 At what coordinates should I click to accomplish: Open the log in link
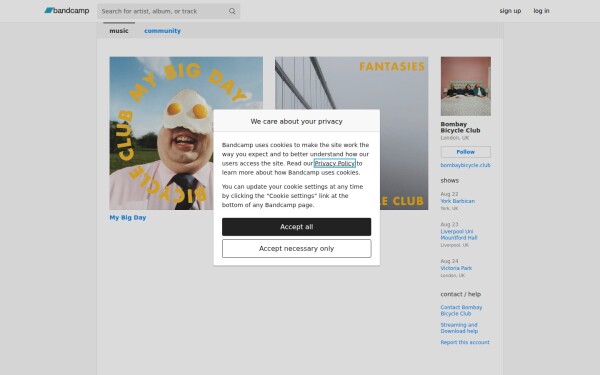541,11
